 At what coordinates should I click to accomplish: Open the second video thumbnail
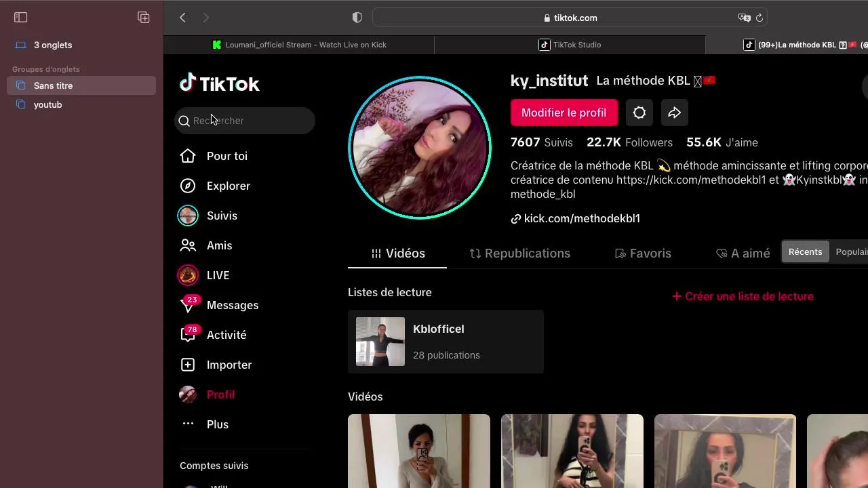pos(572,451)
